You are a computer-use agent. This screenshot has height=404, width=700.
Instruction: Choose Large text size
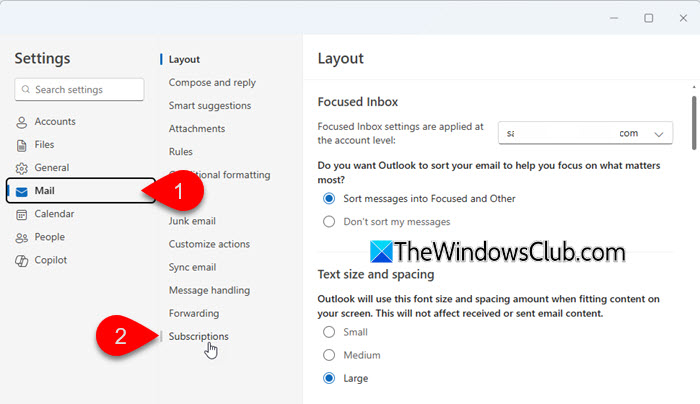coord(329,378)
